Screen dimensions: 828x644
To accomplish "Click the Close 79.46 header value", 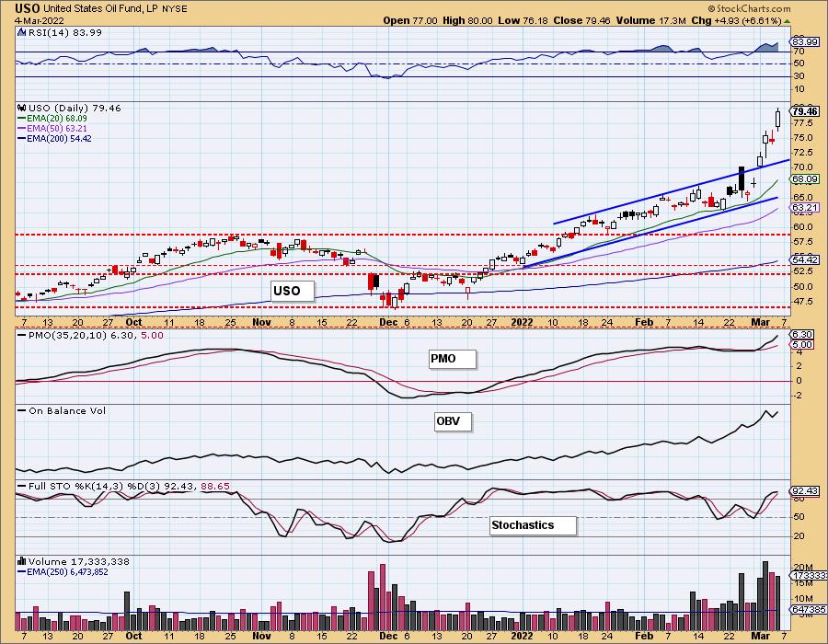I will click(582, 20).
